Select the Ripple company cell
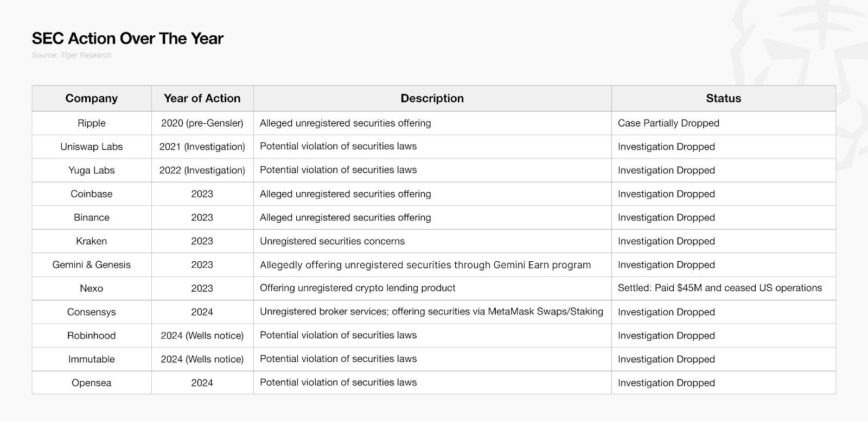The height and width of the screenshot is (422, 868). tap(92, 123)
